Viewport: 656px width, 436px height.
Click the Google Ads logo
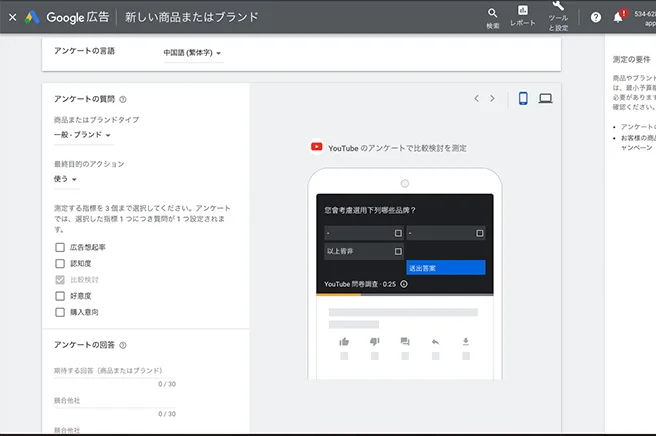[32, 17]
